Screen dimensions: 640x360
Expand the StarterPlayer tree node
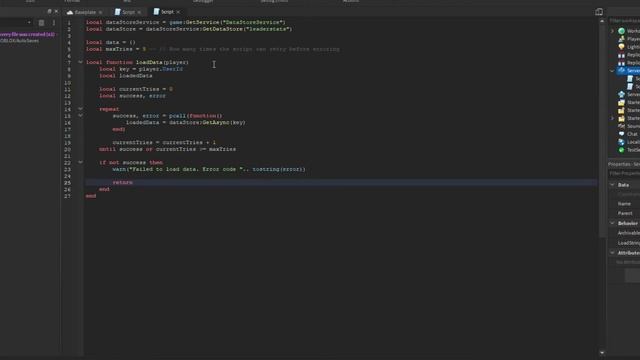(x=612, y=118)
